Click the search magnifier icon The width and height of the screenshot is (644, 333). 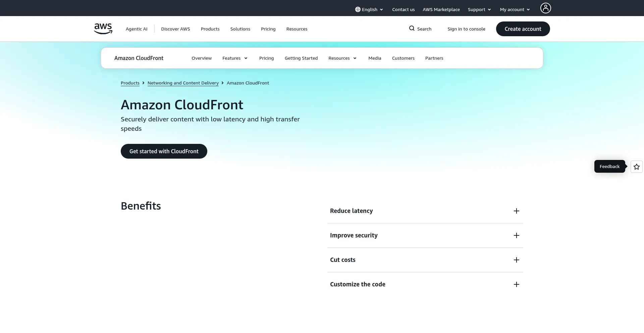412,29
